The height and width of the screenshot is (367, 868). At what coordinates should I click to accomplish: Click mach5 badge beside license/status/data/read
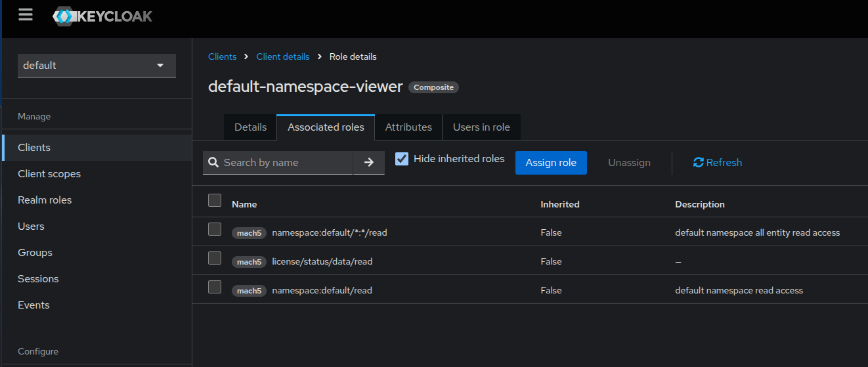[249, 262]
